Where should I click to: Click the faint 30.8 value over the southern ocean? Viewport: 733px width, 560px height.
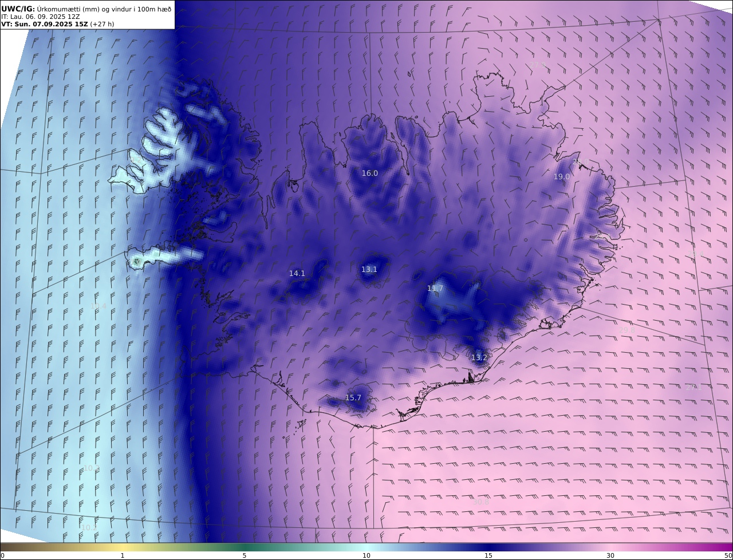point(481,502)
